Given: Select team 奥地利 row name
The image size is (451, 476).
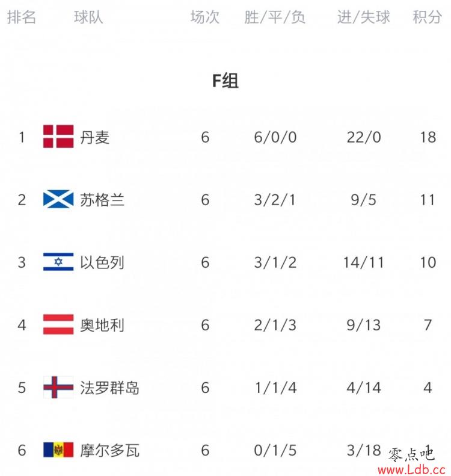Looking at the screenshot, I should (x=102, y=325).
